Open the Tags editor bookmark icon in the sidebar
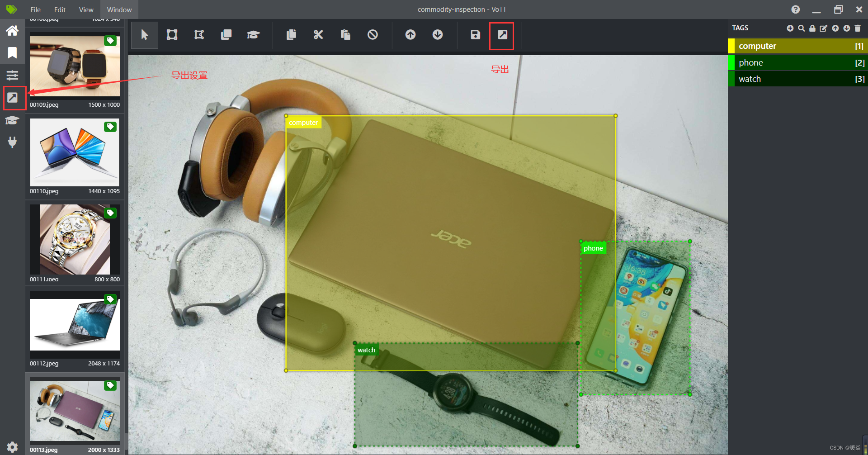Image resolution: width=868 pixels, height=455 pixels. click(x=12, y=53)
